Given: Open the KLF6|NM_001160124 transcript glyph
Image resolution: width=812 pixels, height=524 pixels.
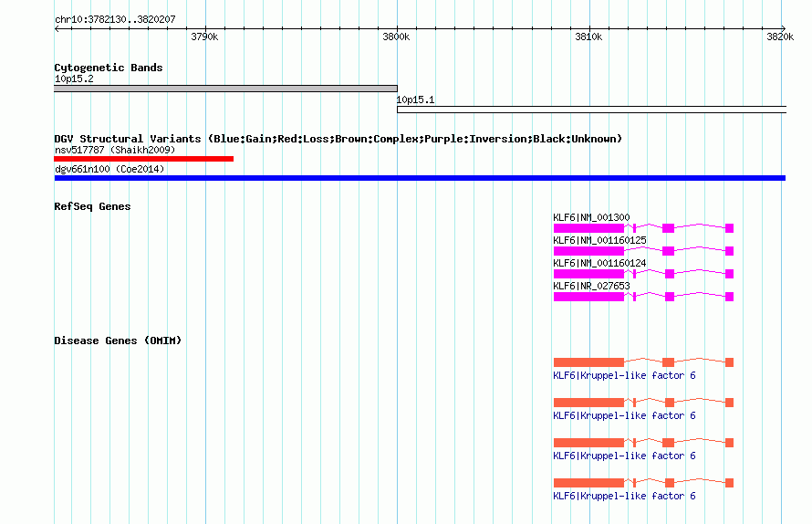Looking at the screenshot, I should (643, 274).
